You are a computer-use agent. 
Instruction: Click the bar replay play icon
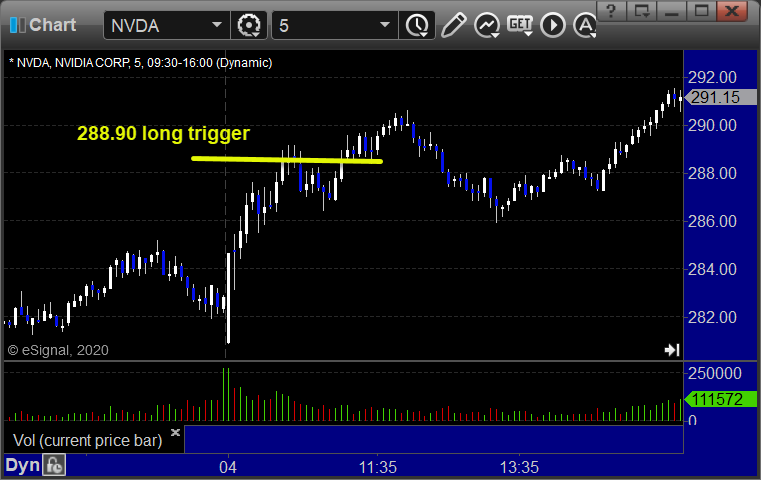(553, 25)
